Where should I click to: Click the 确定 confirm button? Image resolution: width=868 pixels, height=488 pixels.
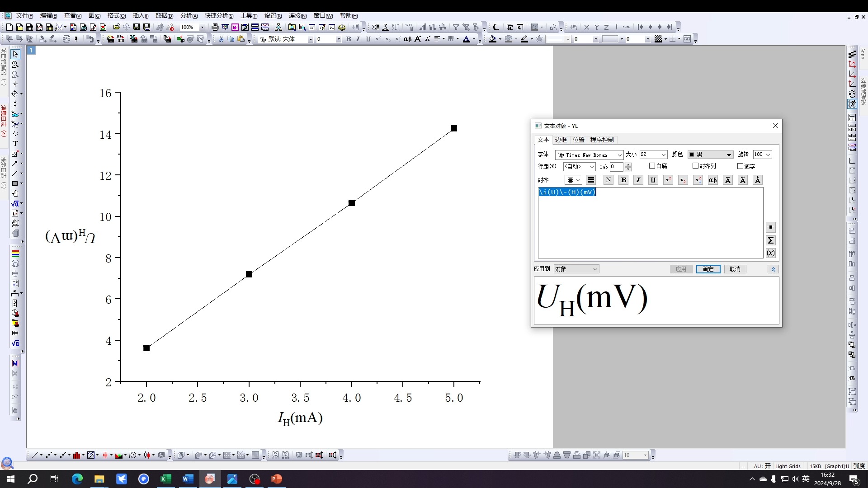pyautogui.click(x=708, y=269)
